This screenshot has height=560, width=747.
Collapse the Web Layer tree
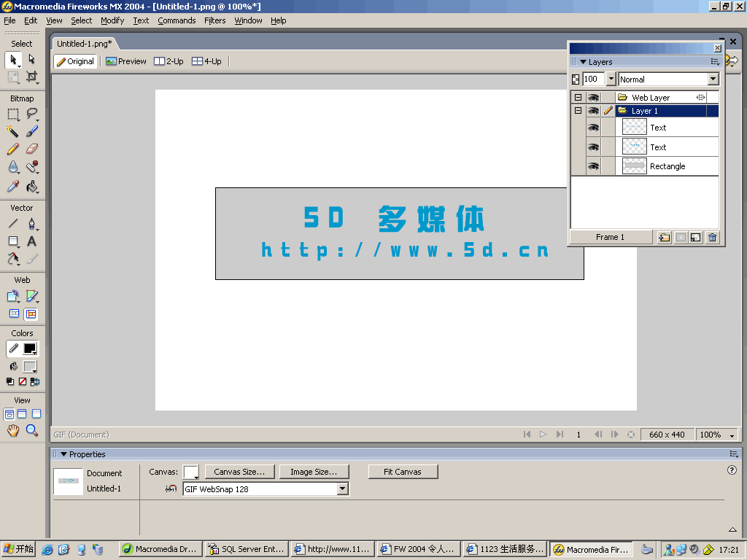tap(578, 98)
